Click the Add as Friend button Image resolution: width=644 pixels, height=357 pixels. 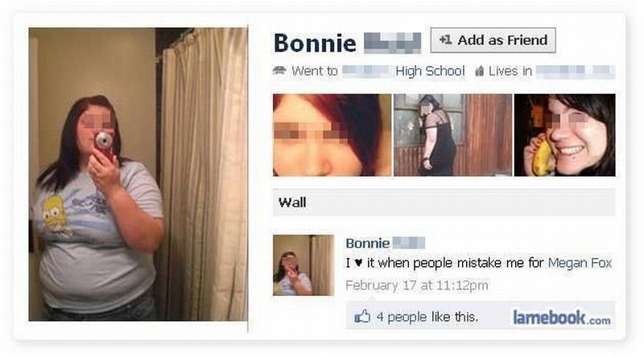point(493,40)
